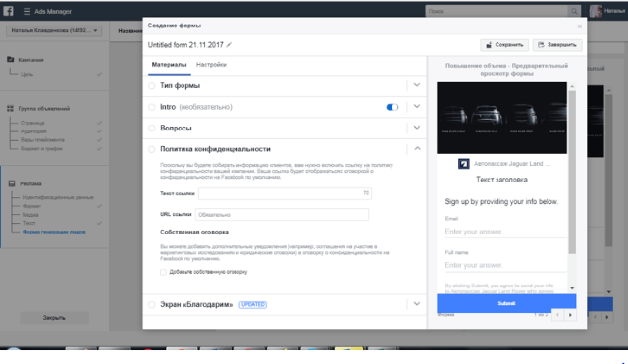Collapse the Политика конфиденциальности section

417,148
